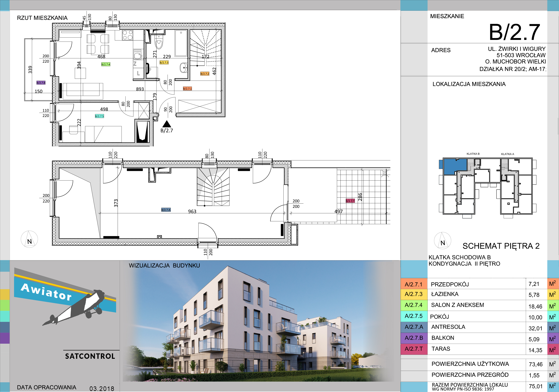The width and height of the screenshot is (559, 392).
Task: Click the KLATKA B label on the schematic
Action: click(473, 154)
